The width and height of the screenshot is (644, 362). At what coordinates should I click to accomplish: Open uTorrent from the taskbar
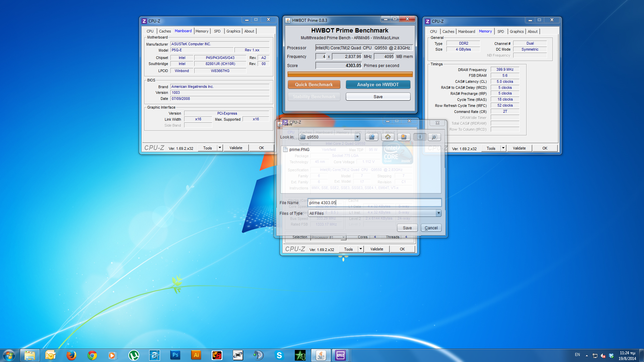click(134, 355)
